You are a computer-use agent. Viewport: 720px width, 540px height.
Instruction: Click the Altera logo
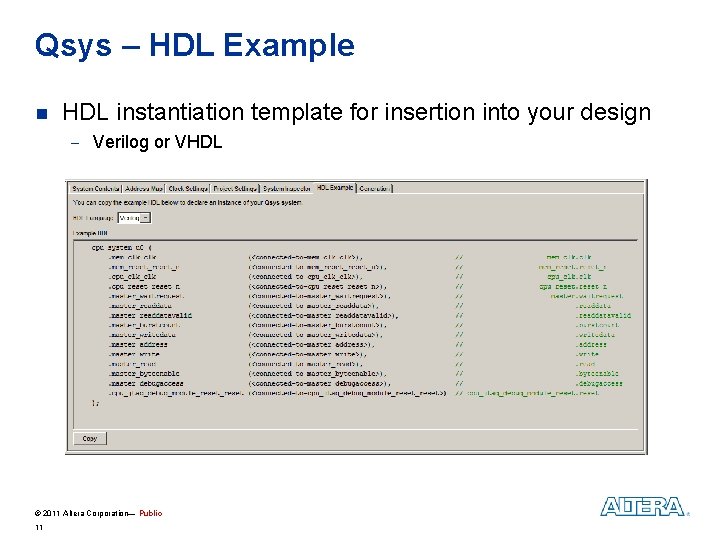644,506
